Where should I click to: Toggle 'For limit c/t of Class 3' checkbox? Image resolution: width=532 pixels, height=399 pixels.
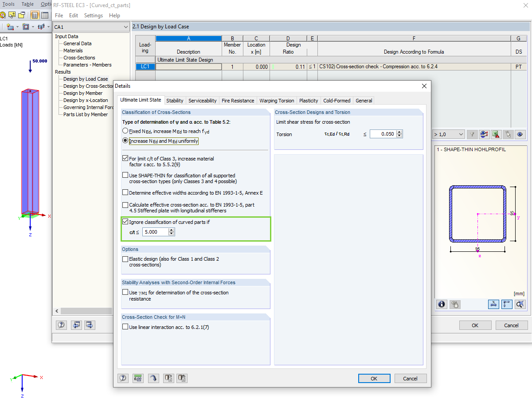coord(125,158)
